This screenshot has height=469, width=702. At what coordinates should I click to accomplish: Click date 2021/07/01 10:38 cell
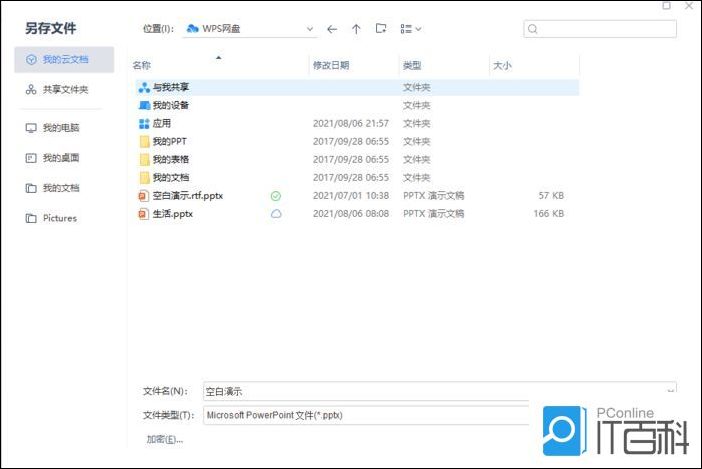(x=351, y=196)
